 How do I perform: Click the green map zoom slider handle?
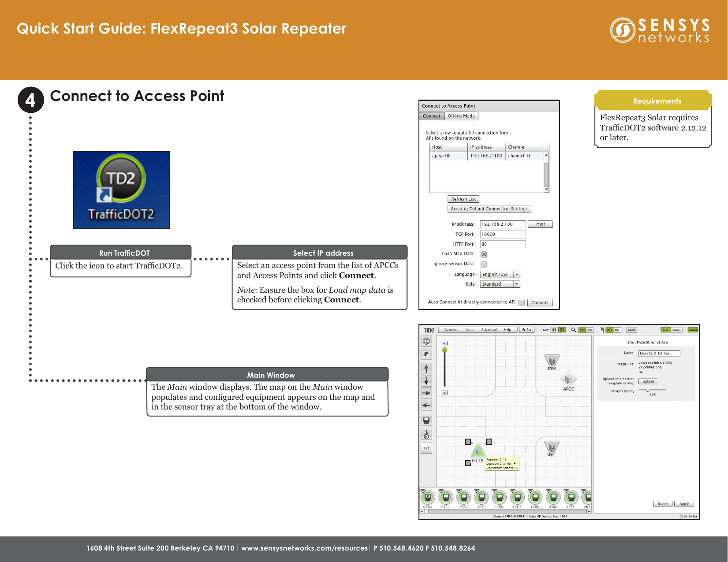444,350
